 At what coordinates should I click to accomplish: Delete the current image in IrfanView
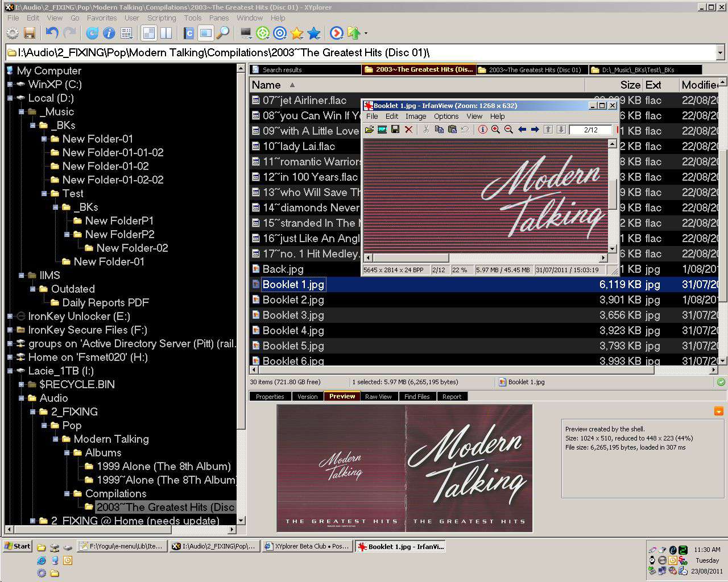[x=408, y=129]
